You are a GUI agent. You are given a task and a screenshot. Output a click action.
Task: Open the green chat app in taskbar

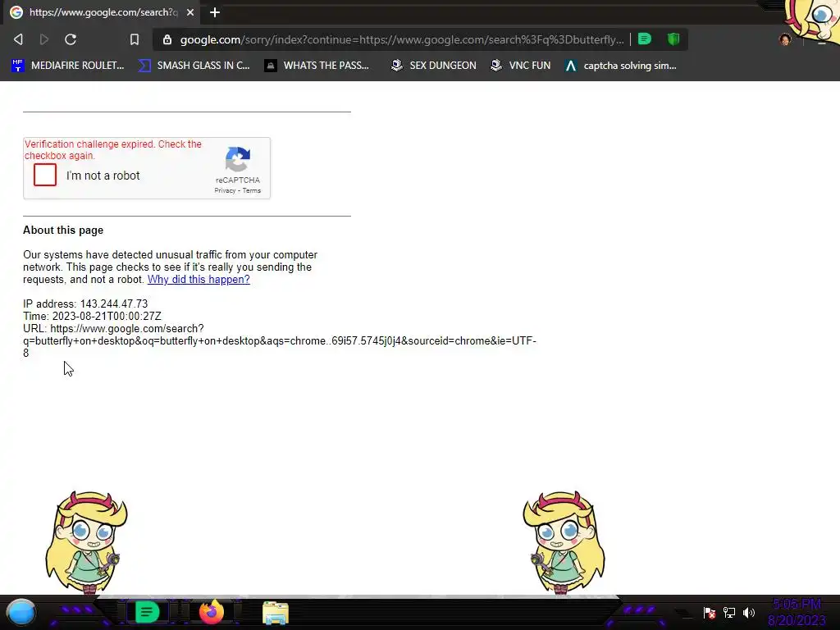(147, 612)
